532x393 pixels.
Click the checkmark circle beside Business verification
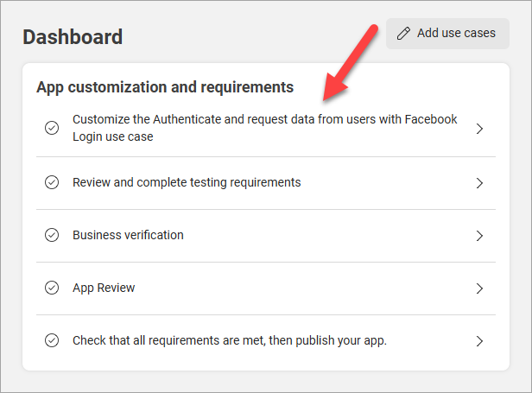point(52,235)
